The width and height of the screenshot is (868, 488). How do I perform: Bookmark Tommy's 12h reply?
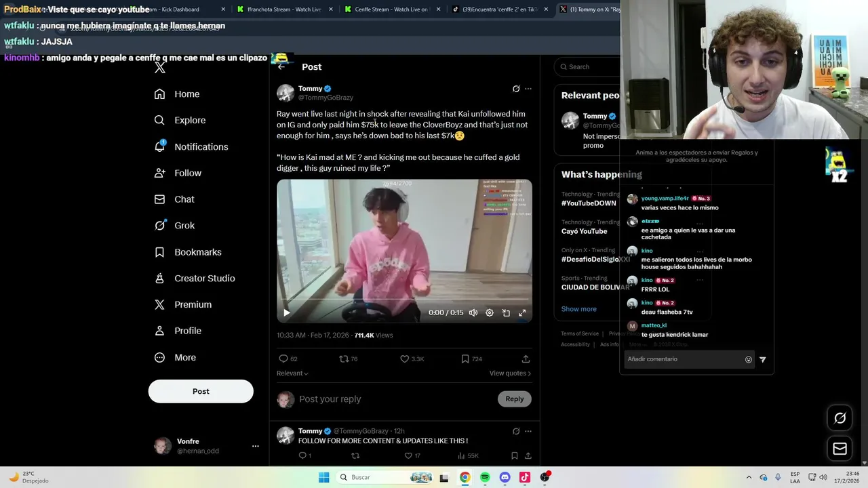[x=514, y=455]
